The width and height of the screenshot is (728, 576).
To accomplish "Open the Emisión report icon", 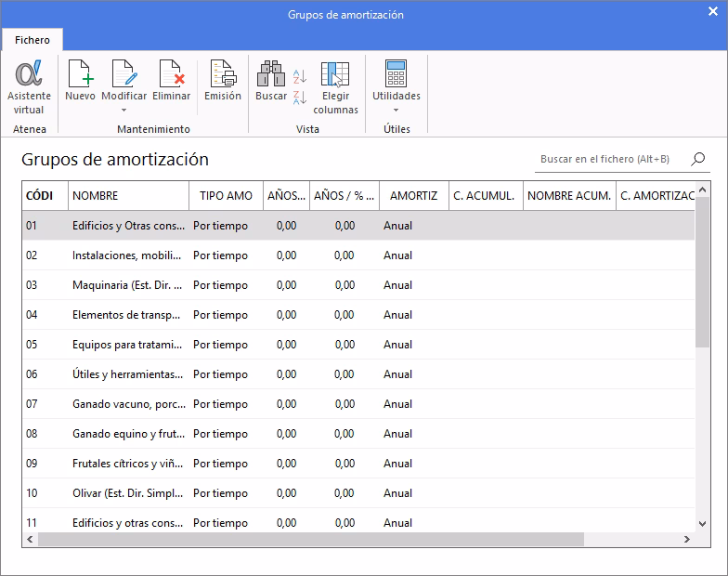I will [x=222, y=74].
